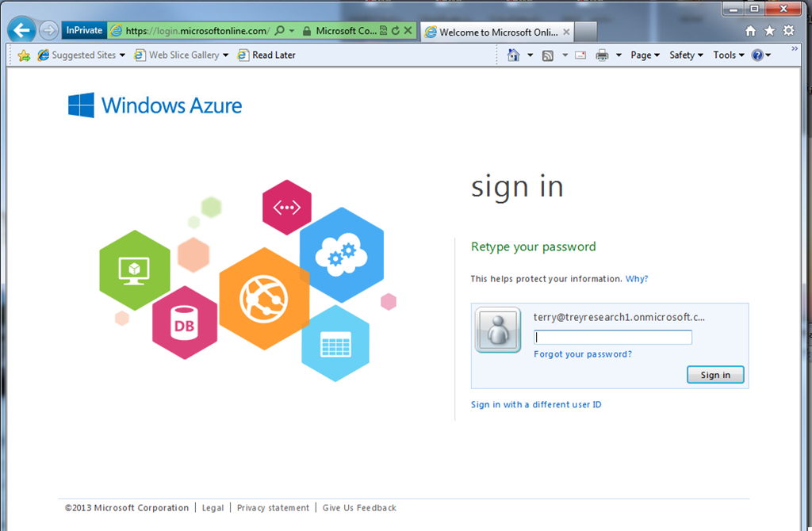Expand the Suggested Sites dropdown arrow
This screenshot has width=812, height=531.
[122, 55]
